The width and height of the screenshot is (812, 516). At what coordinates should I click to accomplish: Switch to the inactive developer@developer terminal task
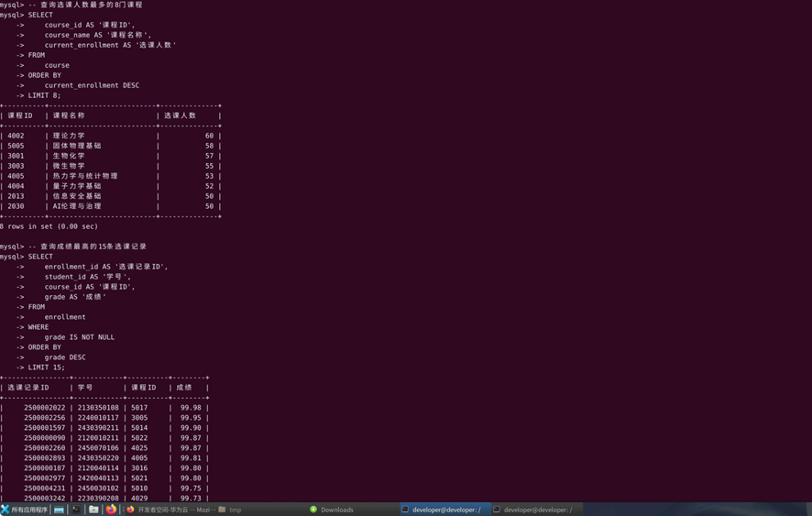[x=533, y=510]
